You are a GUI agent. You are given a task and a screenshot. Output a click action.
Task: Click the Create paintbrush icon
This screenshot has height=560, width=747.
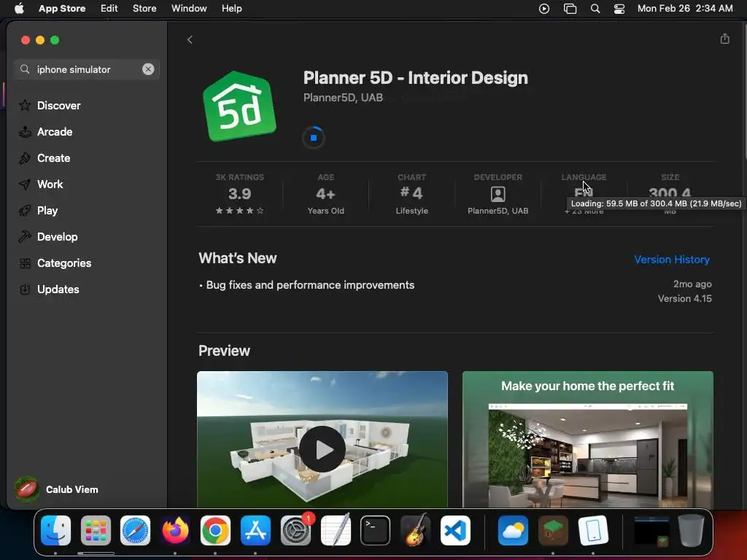(x=25, y=157)
